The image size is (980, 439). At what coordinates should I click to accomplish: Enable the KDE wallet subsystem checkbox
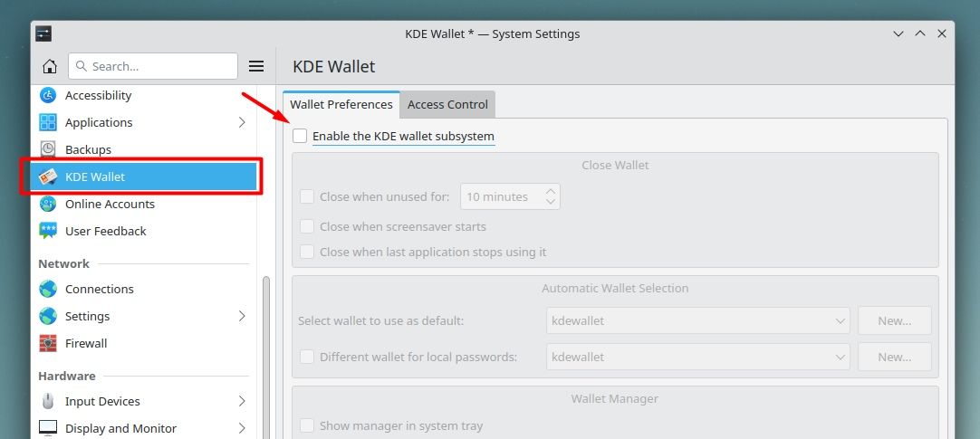tap(300, 137)
